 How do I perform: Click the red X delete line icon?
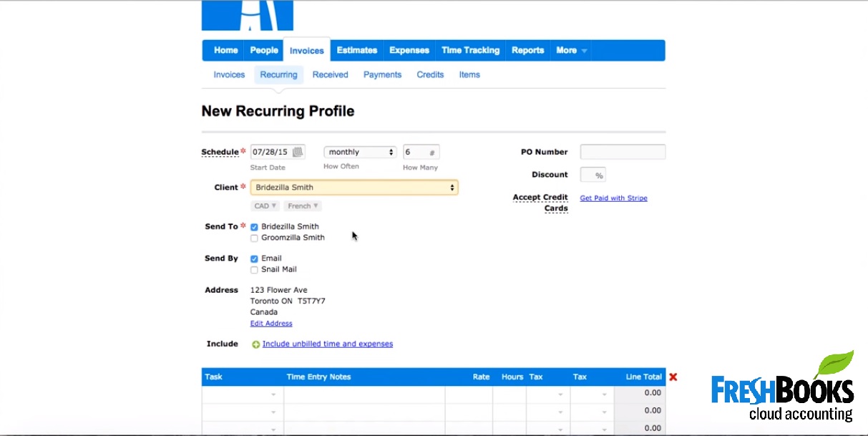click(673, 377)
